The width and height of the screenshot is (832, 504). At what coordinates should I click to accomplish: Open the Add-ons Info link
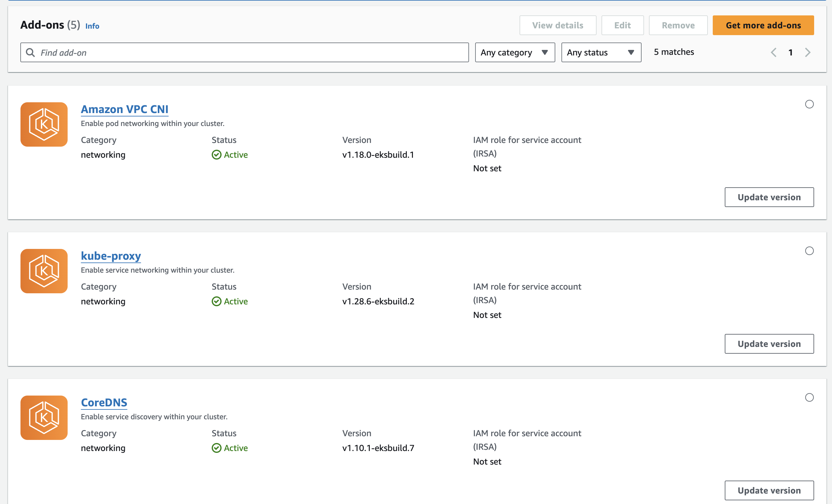(x=92, y=26)
